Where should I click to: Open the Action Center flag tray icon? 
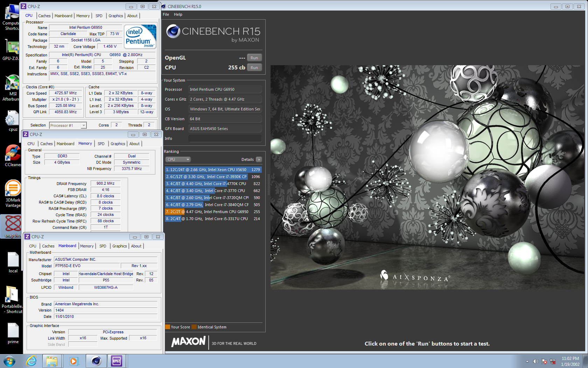tap(544, 361)
